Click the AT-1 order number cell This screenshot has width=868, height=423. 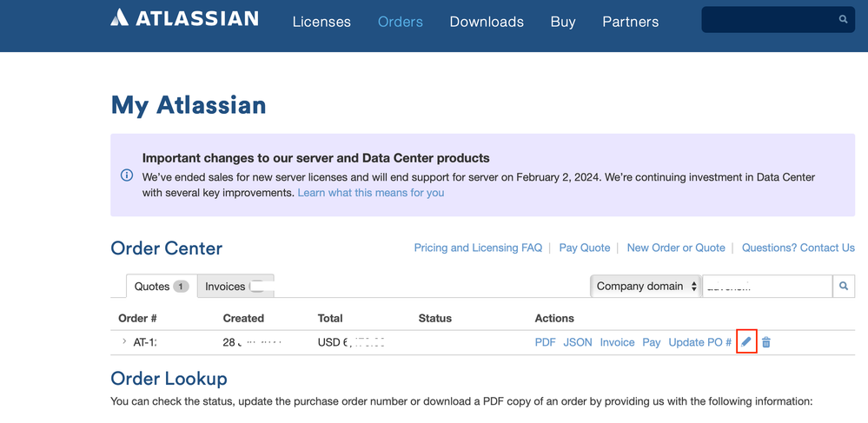pyautogui.click(x=145, y=342)
